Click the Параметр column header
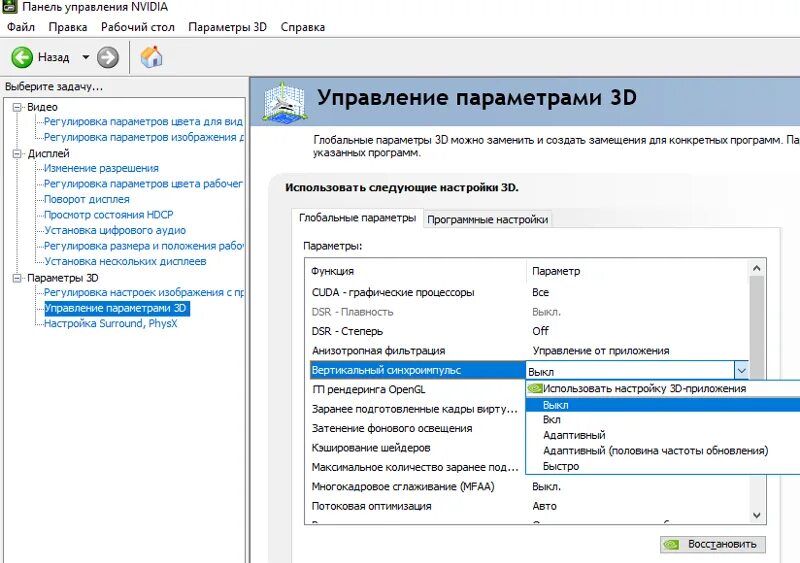 coord(637,271)
